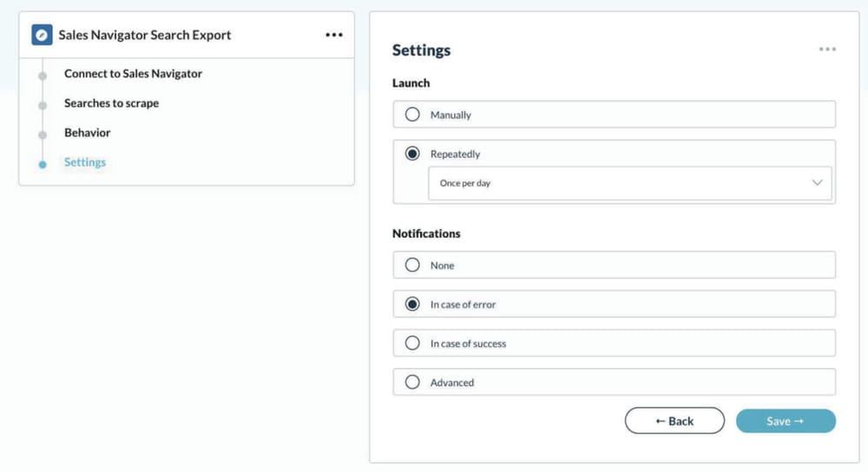
Task: Click the Sales Navigator Search Export title
Action: tap(144, 35)
